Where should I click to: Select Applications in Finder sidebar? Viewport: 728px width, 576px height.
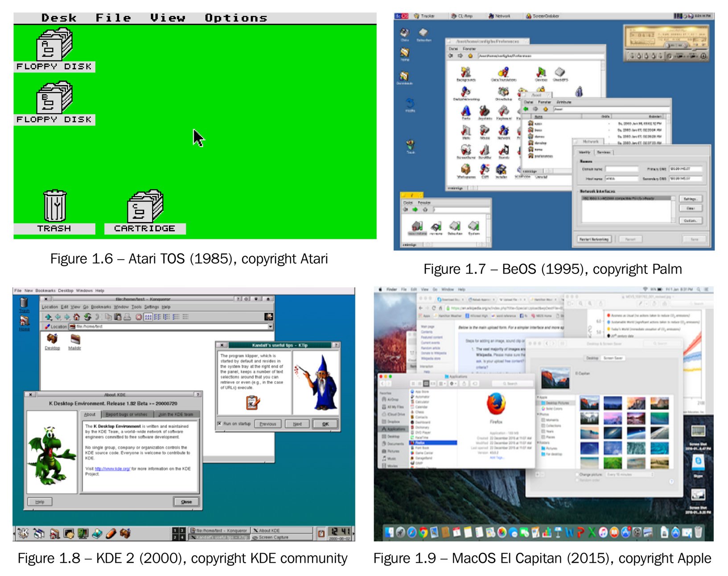pyautogui.click(x=393, y=429)
